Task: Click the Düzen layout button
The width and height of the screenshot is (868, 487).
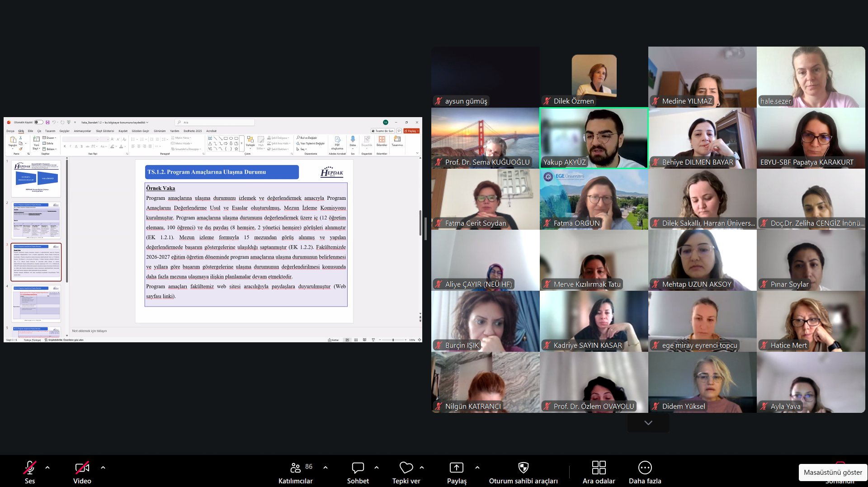Action: tap(49, 138)
